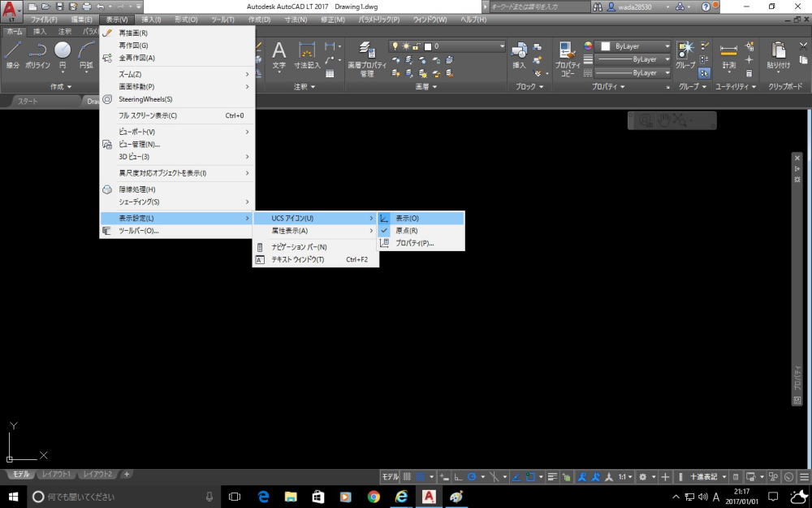This screenshot has height=508, width=812.
Task: Click the 貼り付け paste button
Action: (778, 56)
